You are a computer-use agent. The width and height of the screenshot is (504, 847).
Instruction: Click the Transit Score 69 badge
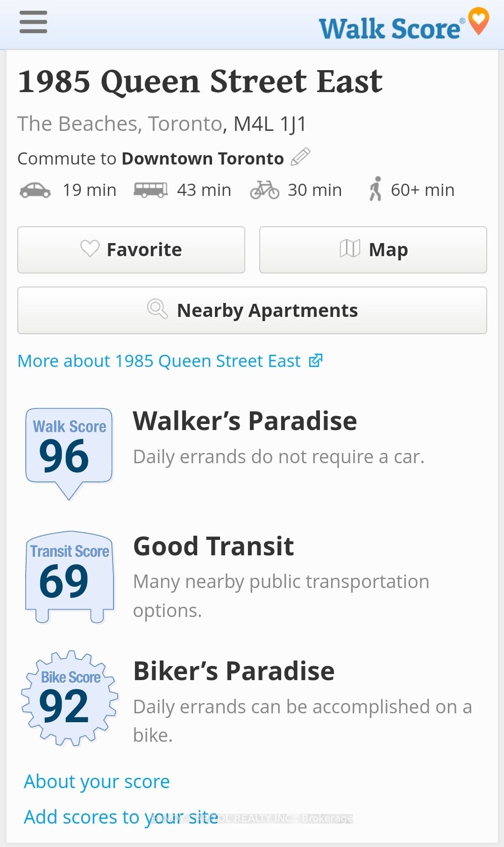70,577
